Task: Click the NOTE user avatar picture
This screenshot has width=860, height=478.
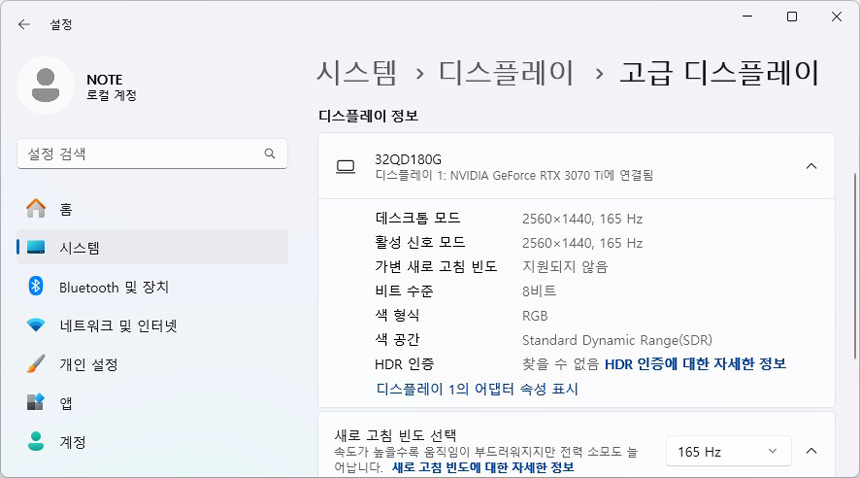Action: click(x=45, y=85)
